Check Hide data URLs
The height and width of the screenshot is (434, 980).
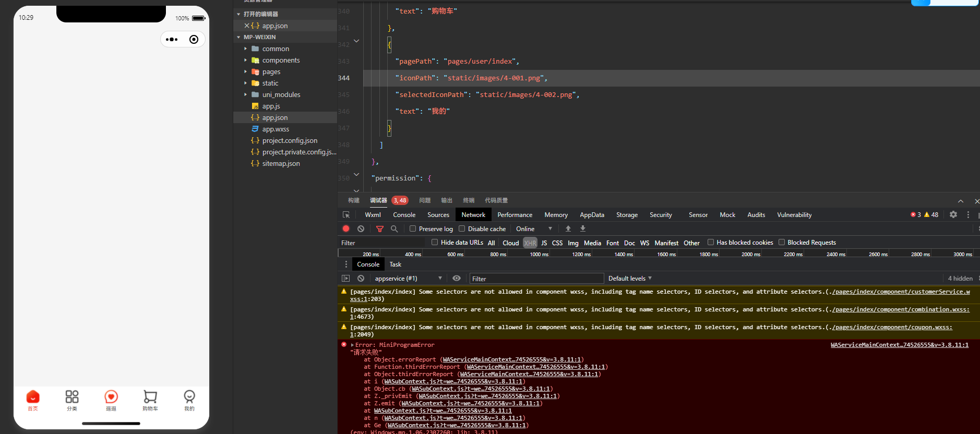435,242
